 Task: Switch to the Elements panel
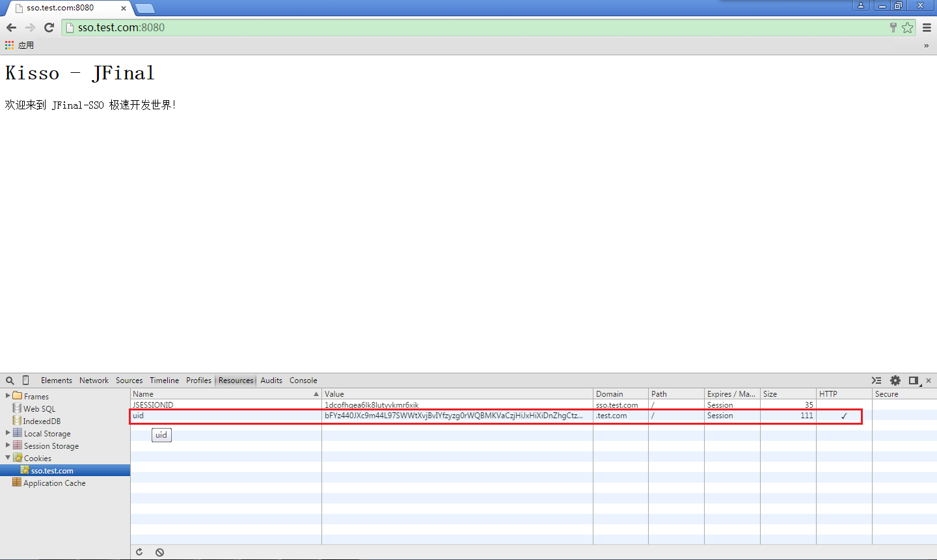click(57, 380)
